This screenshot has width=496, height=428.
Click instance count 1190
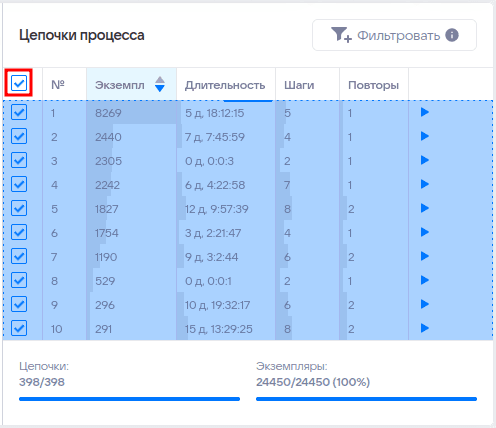click(106, 257)
